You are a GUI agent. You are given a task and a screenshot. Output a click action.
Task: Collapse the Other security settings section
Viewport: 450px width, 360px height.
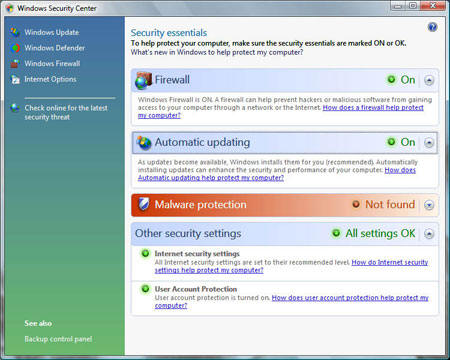pos(429,234)
